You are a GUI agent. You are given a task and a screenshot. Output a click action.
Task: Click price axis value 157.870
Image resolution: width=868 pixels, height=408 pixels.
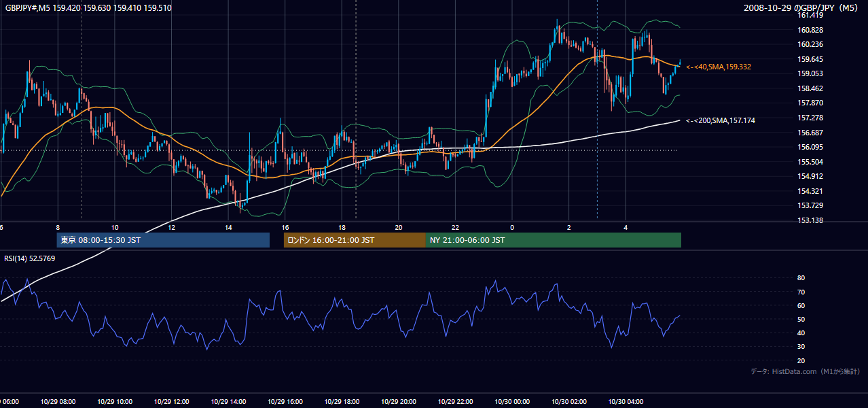click(811, 103)
